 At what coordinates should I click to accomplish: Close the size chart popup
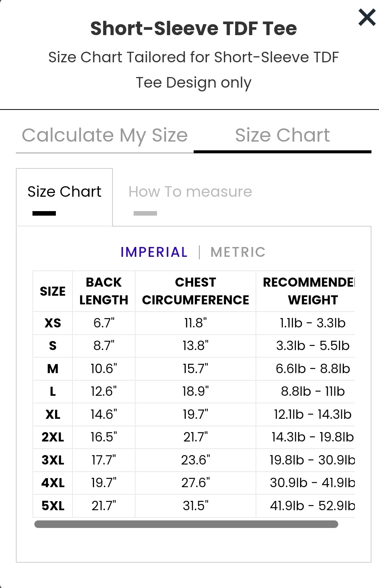pyautogui.click(x=367, y=17)
